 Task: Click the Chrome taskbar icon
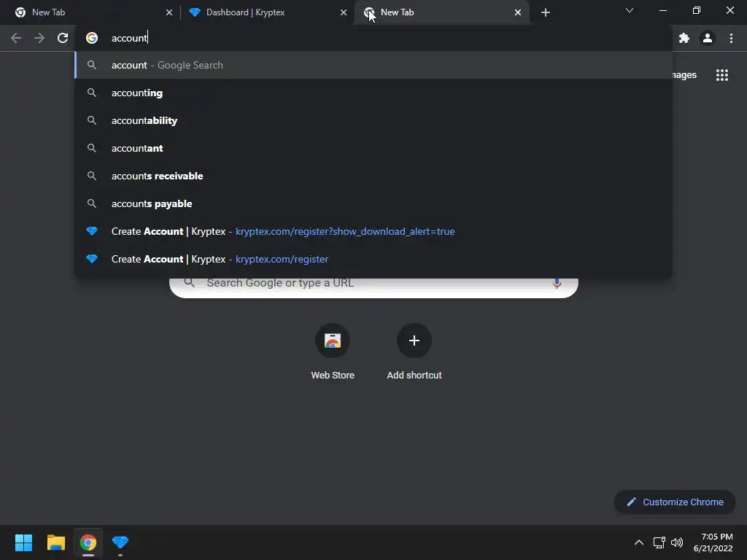coord(88,542)
